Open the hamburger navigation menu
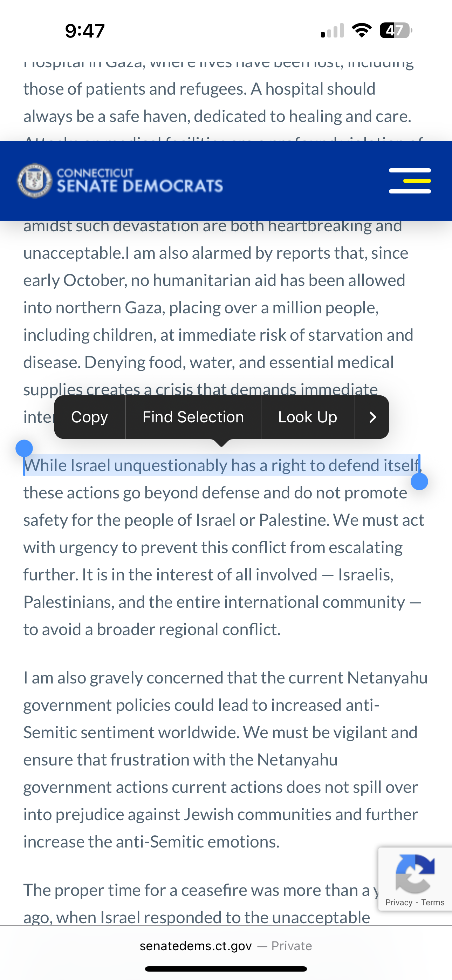The image size is (452, 980). point(410,181)
